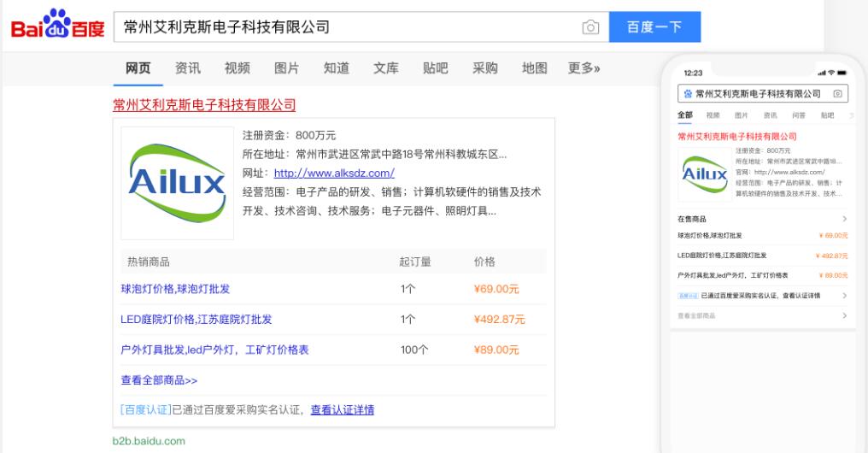Expand 在售商品 chevron in mobile preview

844,220
